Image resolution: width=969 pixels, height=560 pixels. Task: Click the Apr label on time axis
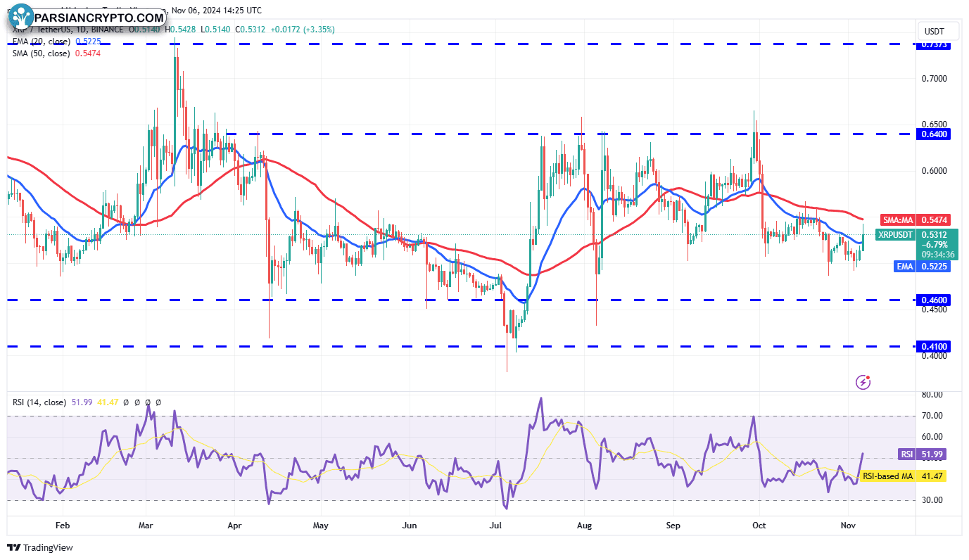(x=235, y=526)
